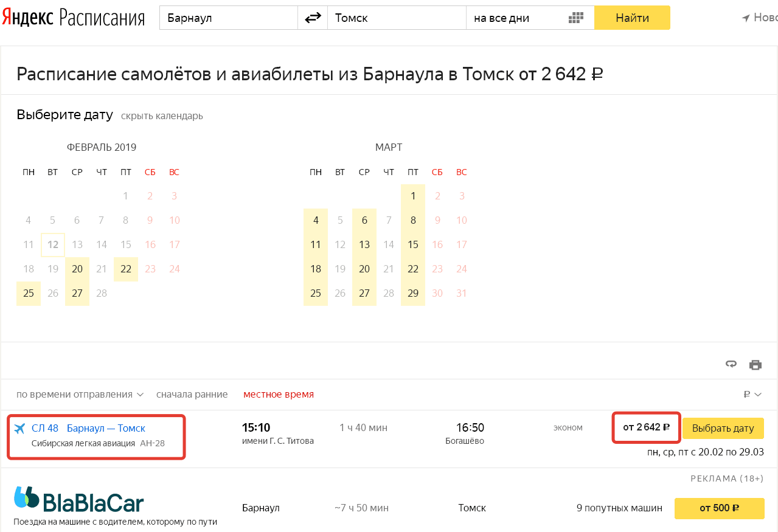The image size is (778, 532).
Task: Select February 20 in the calendar
Action: (x=77, y=269)
